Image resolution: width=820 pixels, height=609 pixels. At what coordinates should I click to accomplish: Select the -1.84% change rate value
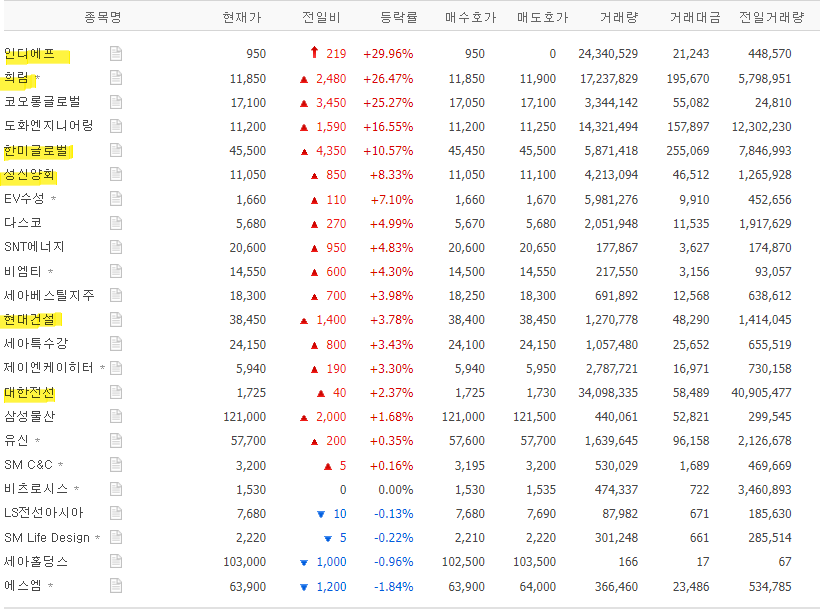click(x=393, y=587)
